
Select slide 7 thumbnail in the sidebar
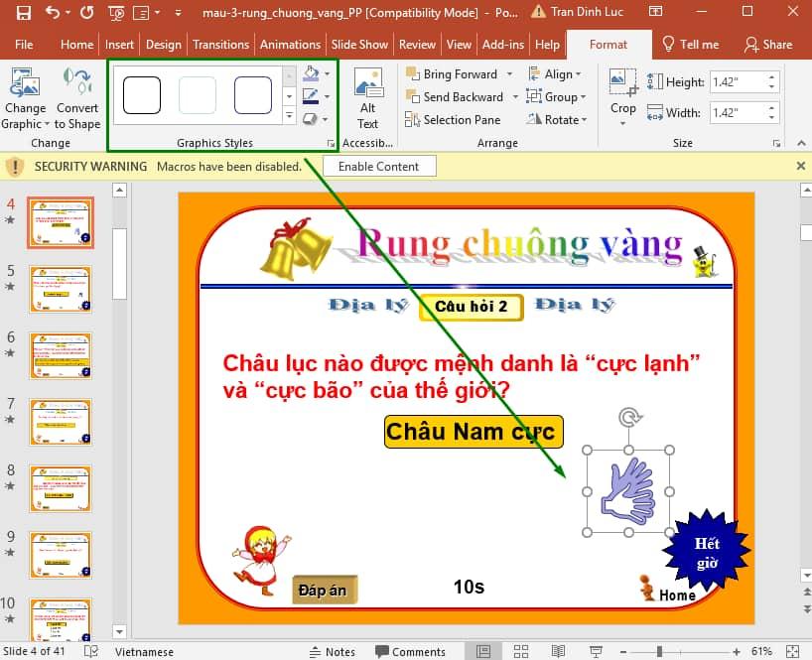[60, 422]
